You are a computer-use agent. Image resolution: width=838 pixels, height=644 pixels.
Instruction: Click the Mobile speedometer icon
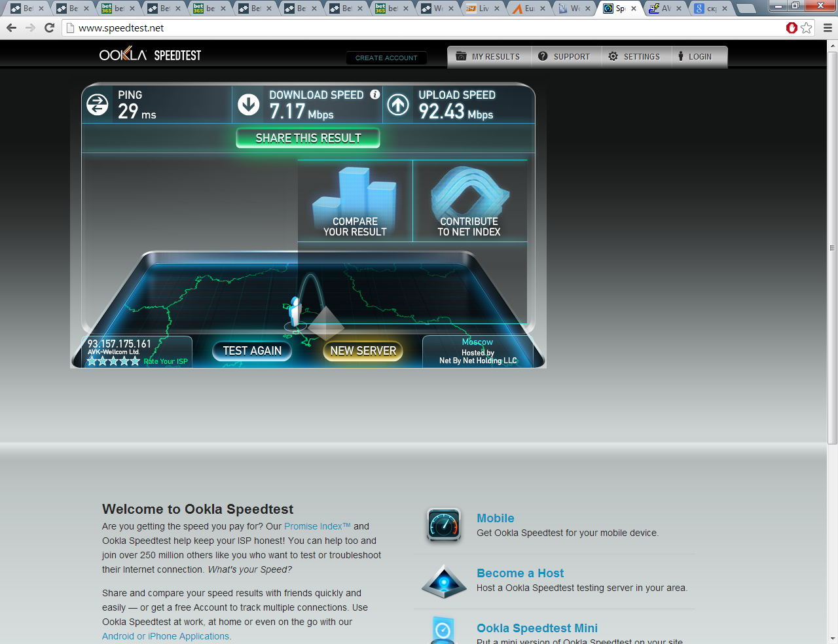(x=444, y=525)
